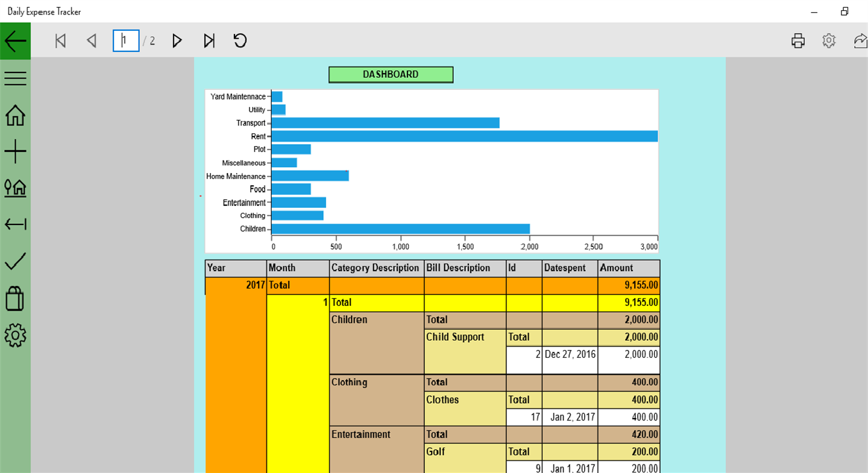This screenshot has width=868, height=473.
Task: Click the checkmark sidebar icon
Action: pyautogui.click(x=15, y=261)
